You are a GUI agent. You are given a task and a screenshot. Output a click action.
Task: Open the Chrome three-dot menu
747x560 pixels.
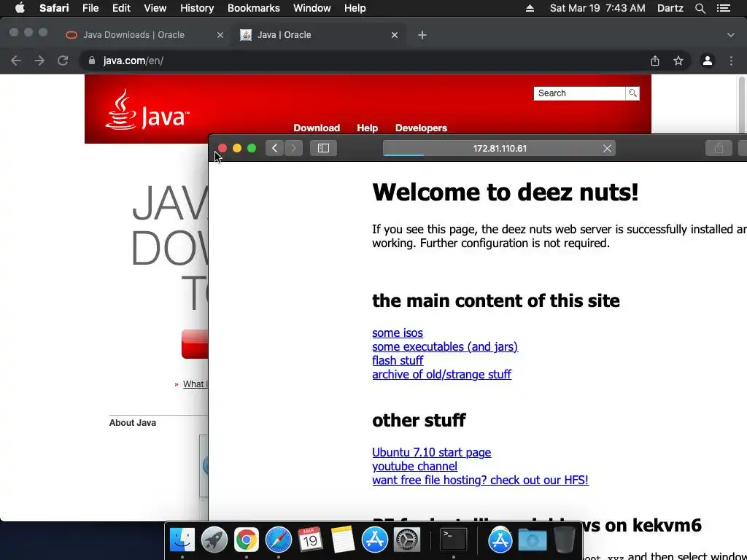731,61
